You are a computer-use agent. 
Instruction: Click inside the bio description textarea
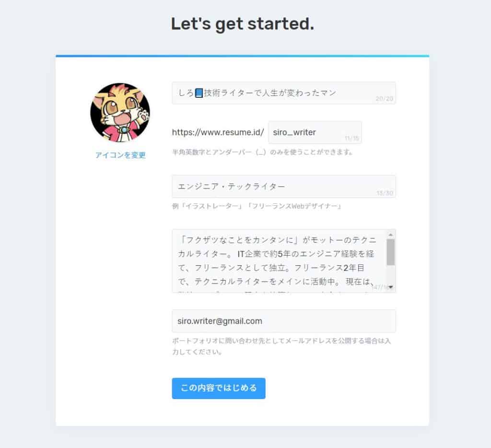pyautogui.click(x=279, y=261)
